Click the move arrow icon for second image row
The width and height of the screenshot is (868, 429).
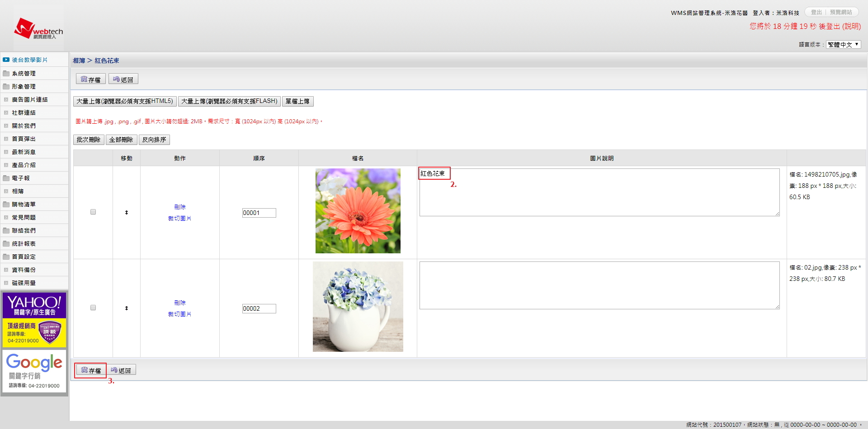[127, 308]
